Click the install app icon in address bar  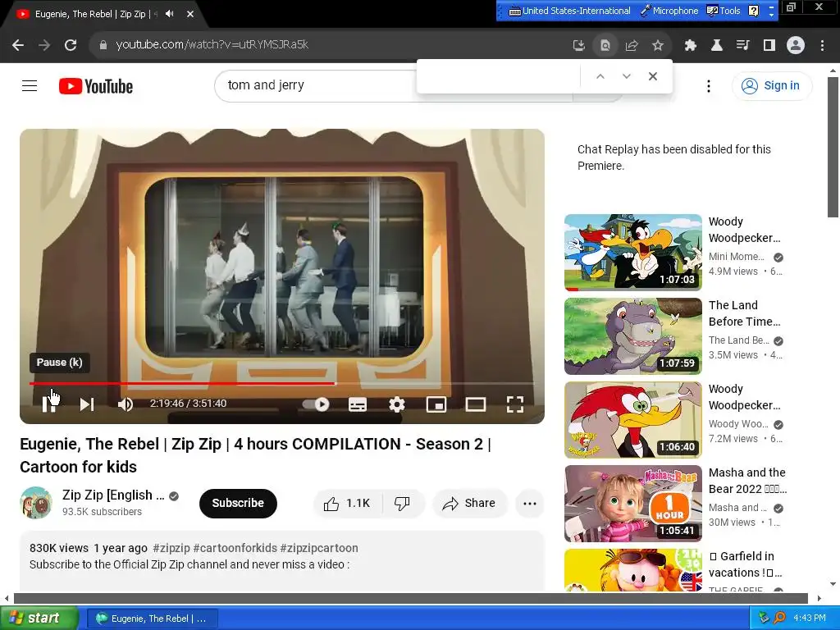coord(578,46)
